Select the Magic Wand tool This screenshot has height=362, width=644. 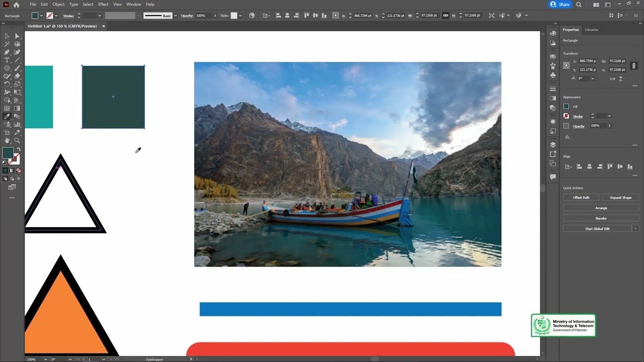(x=7, y=44)
